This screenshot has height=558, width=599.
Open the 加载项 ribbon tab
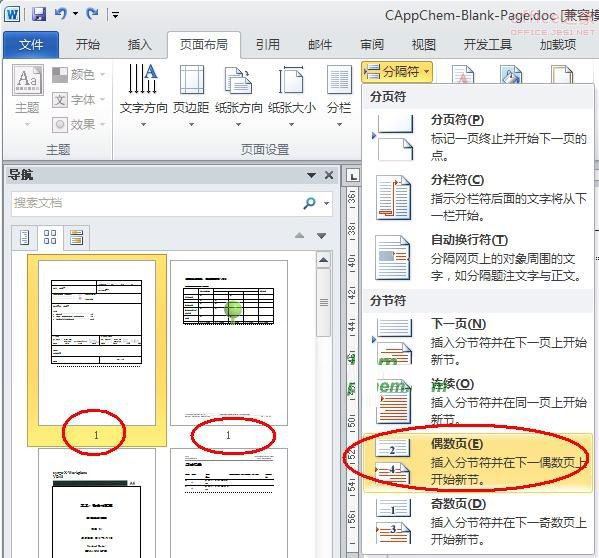[x=558, y=45]
